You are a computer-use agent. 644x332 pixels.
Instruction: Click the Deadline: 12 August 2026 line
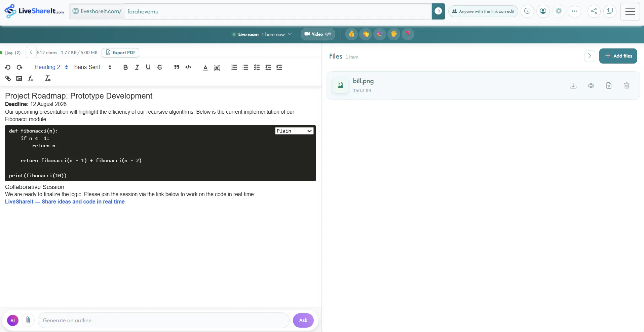click(x=36, y=104)
